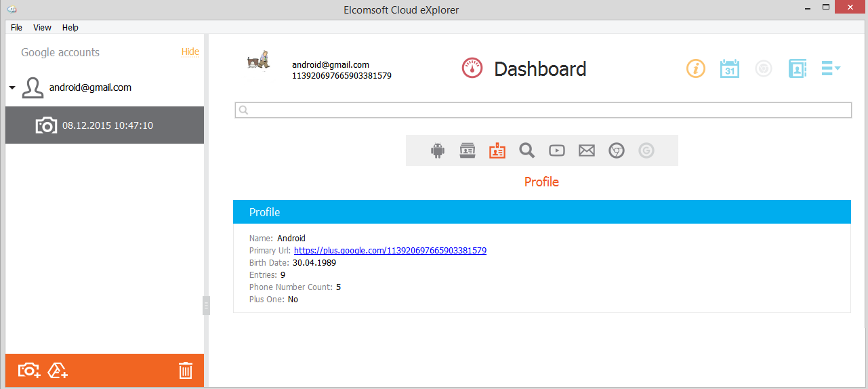This screenshot has width=868, height=389.
Task: Collapse the android@gmail.com account tree
Action: (12, 88)
